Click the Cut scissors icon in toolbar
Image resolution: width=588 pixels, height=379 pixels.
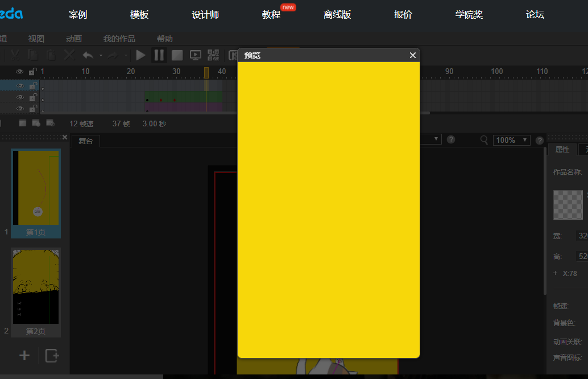click(x=15, y=55)
